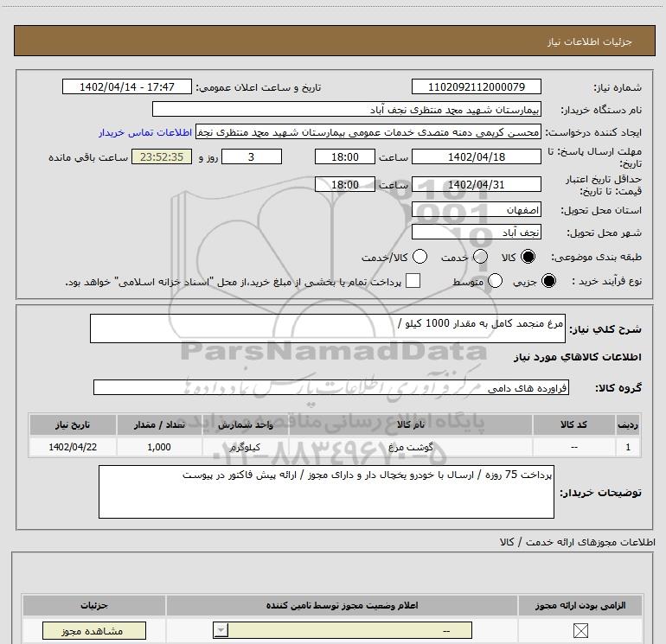
Task: Click the گوشت مرغ cell
Action: (x=410, y=447)
